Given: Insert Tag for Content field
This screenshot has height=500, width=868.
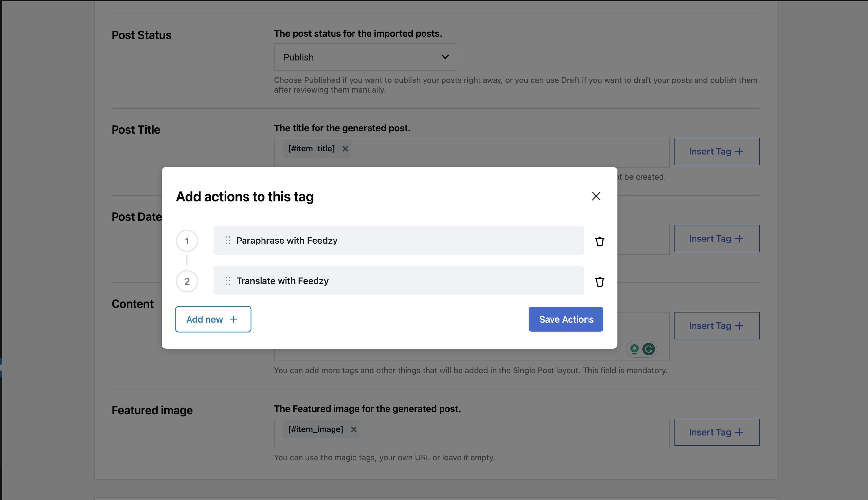Looking at the screenshot, I should tap(717, 326).
